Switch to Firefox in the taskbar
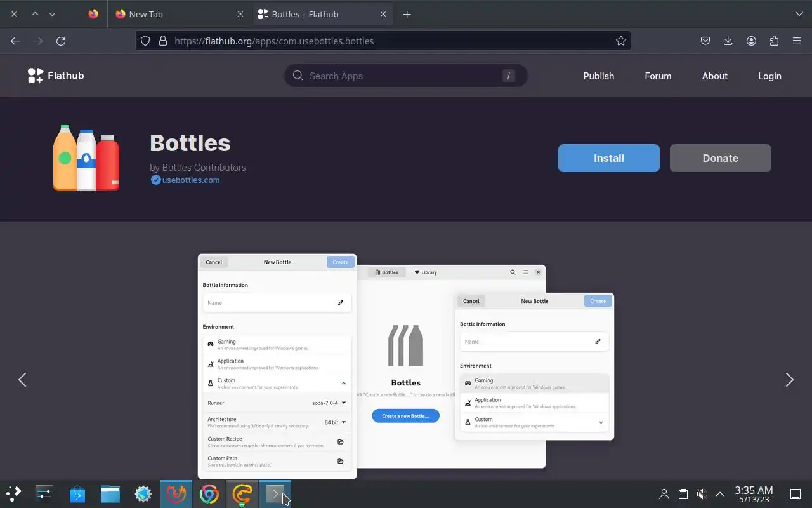 click(176, 493)
